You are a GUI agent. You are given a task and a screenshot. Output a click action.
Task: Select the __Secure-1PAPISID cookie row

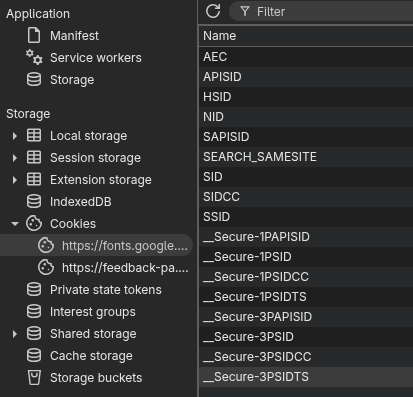[x=306, y=237]
